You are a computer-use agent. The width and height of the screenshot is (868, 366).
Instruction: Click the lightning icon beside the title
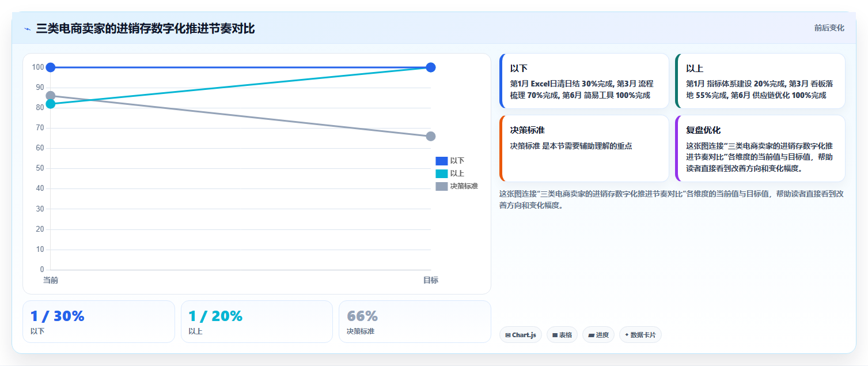[27, 29]
